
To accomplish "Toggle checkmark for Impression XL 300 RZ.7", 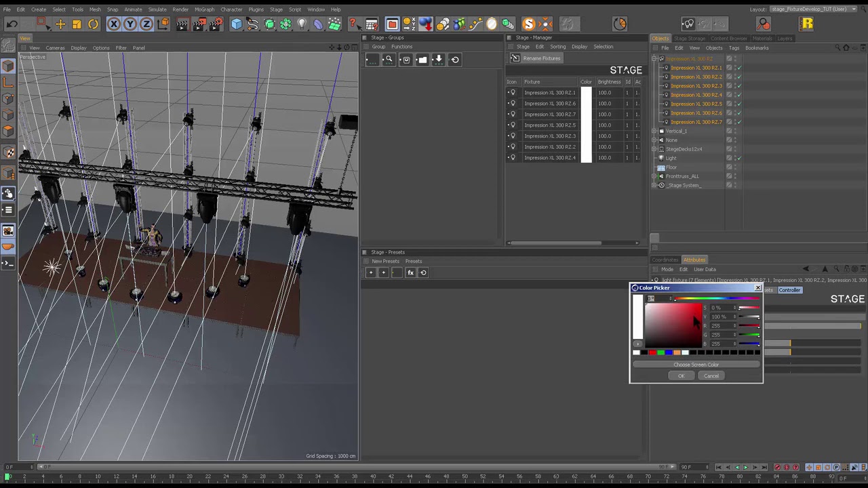I will click(x=739, y=122).
